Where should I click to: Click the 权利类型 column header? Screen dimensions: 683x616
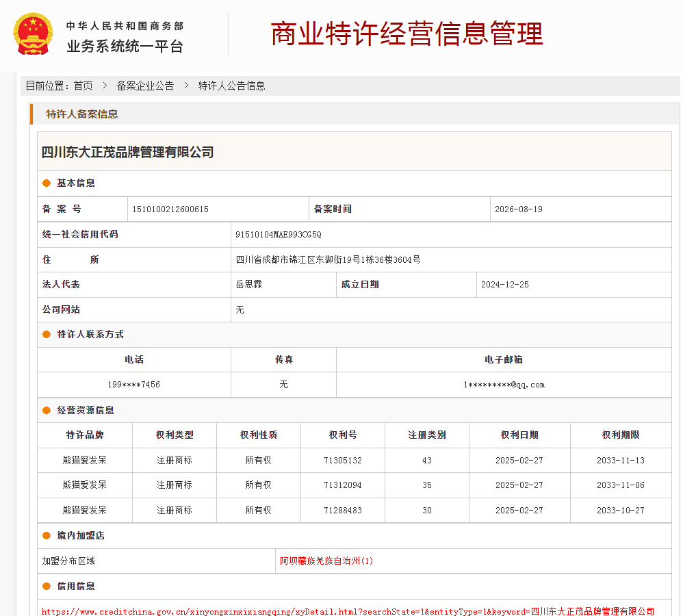[175, 435]
